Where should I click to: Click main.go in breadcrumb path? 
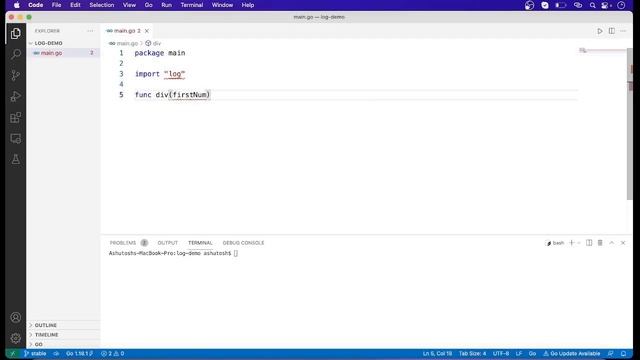pos(123,43)
